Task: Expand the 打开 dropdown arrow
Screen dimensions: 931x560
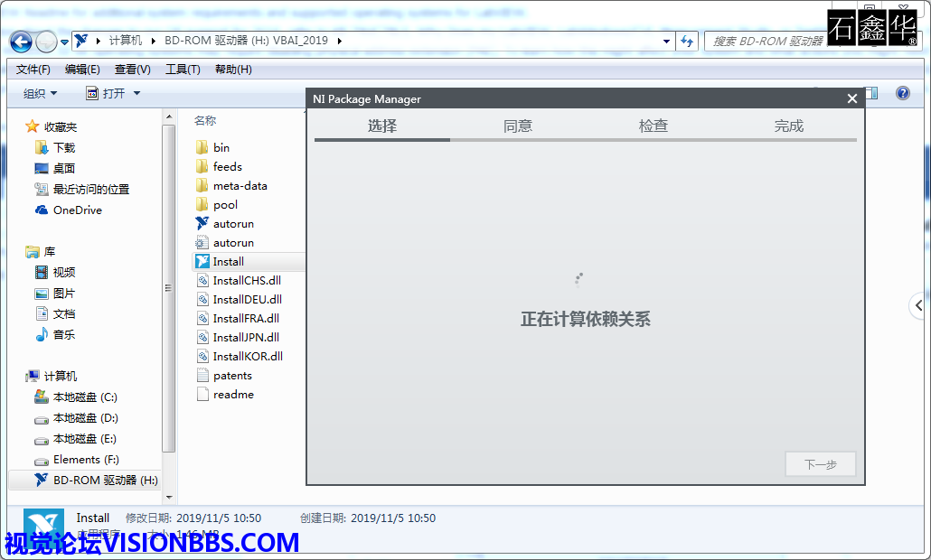Action: 136,93
